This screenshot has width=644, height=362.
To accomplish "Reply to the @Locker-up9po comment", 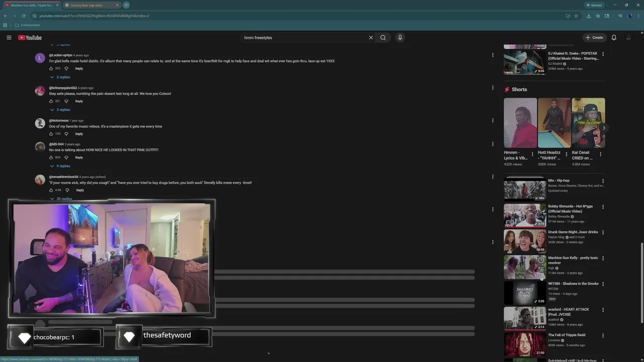I will pos(79,68).
